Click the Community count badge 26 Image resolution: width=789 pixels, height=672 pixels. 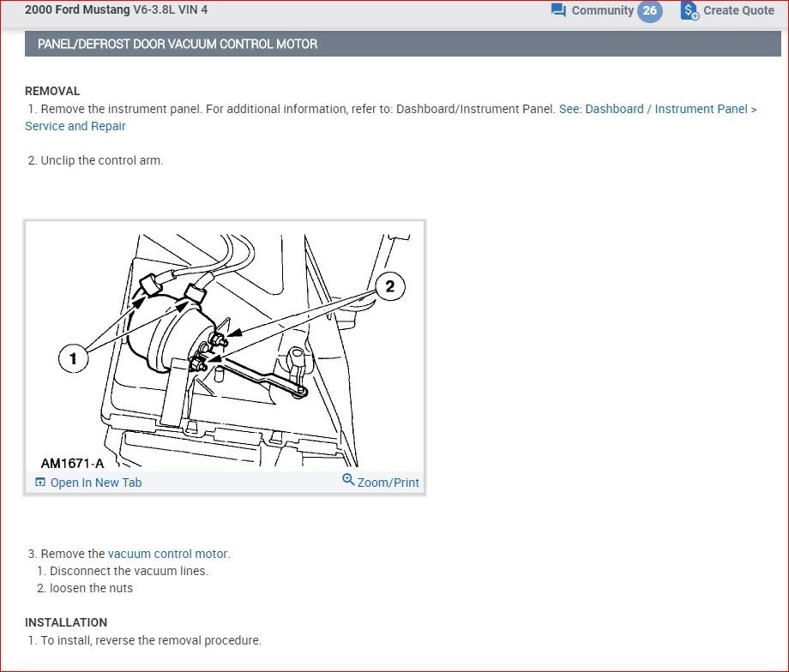click(649, 10)
